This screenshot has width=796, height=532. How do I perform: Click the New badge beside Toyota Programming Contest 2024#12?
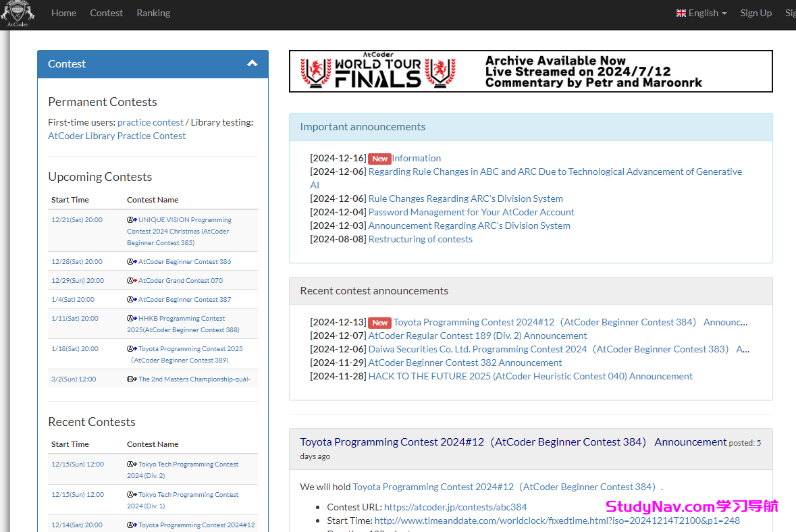click(379, 323)
